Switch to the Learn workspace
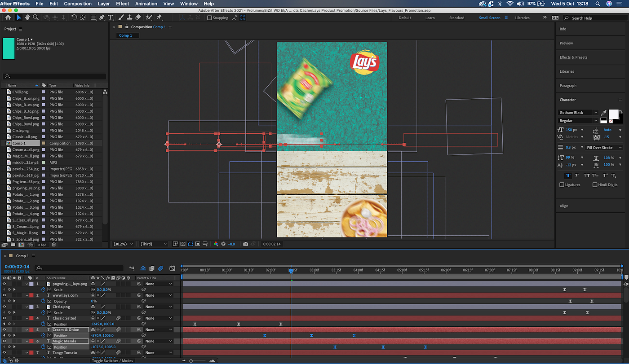Screen dimensions: 629x364 [430, 18]
